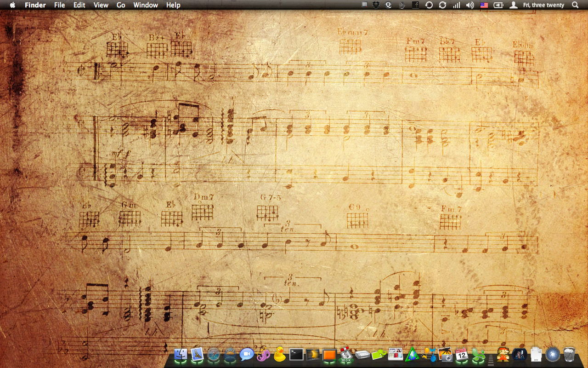Open the colorful music notes app
The width and height of the screenshot is (588, 368).
click(429, 355)
